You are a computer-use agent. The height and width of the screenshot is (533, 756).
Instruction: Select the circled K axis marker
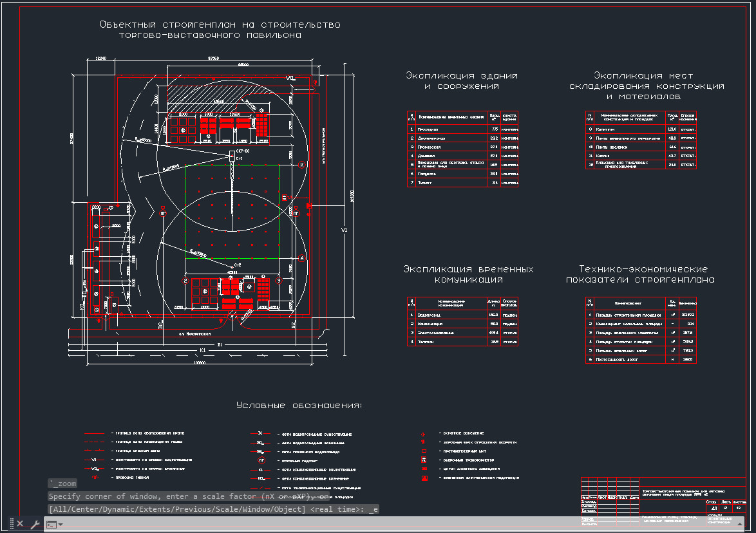pos(302,165)
